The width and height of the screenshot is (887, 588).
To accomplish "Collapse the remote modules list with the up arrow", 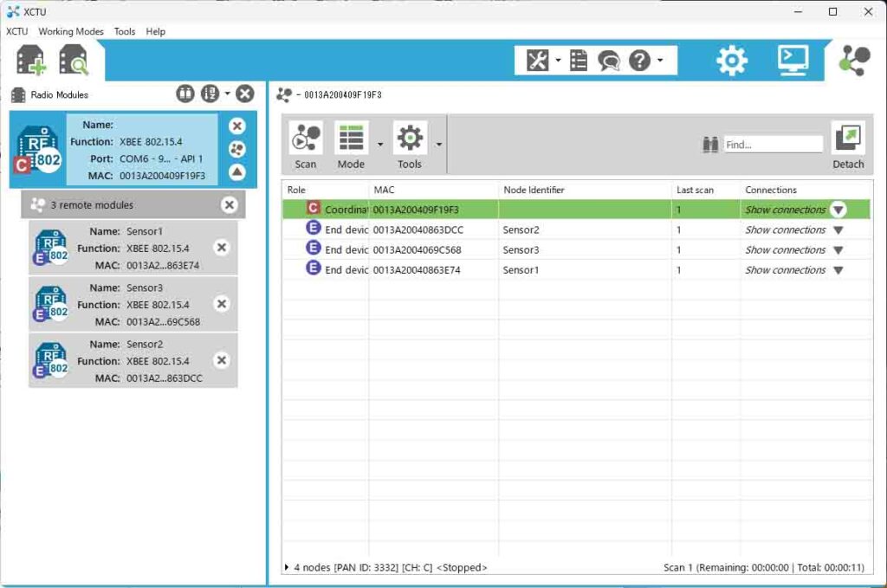I will click(x=237, y=171).
